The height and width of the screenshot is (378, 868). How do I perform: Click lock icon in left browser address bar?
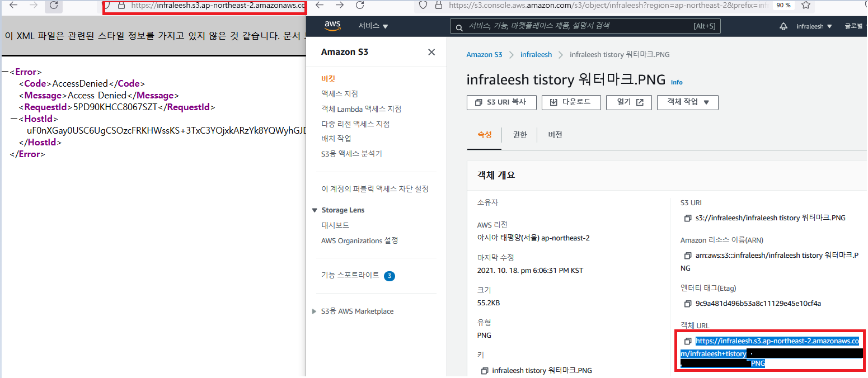[x=121, y=5]
